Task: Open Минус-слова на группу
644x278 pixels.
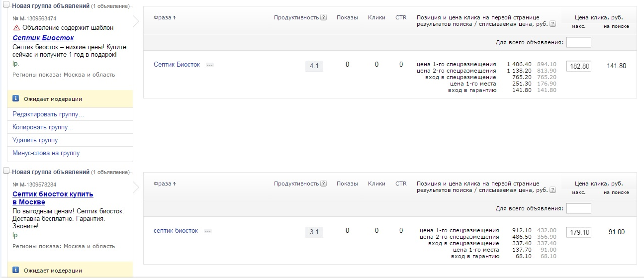Action: tap(46, 153)
